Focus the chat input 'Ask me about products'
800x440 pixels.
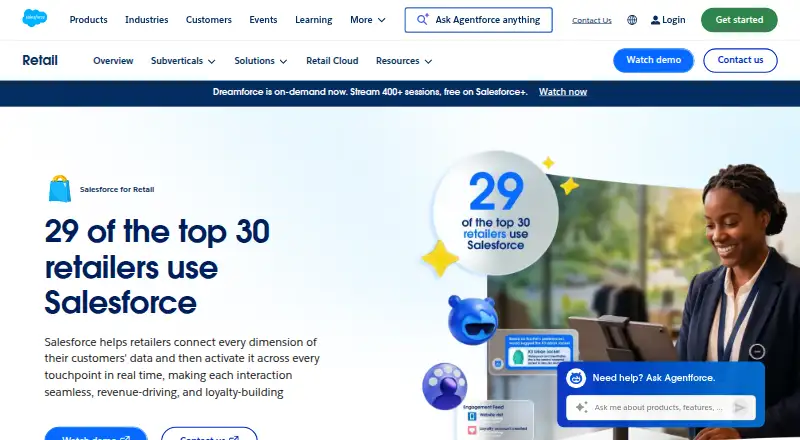[x=661, y=407]
